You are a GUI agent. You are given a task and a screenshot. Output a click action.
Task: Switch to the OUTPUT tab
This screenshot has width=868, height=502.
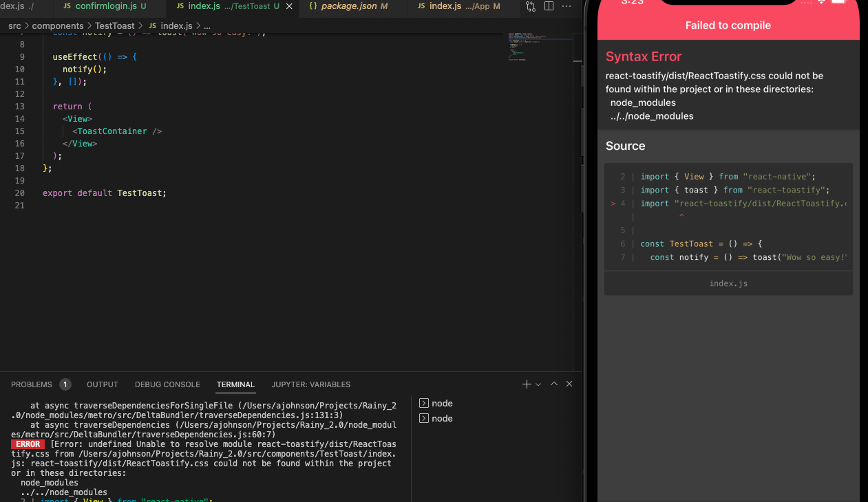pyautogui.click(x=102, y=384)
